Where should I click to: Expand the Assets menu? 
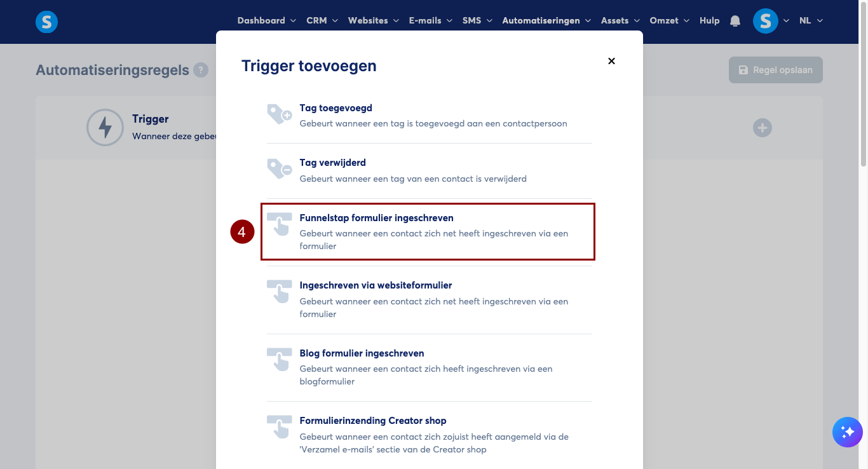[x=620, y=20]
